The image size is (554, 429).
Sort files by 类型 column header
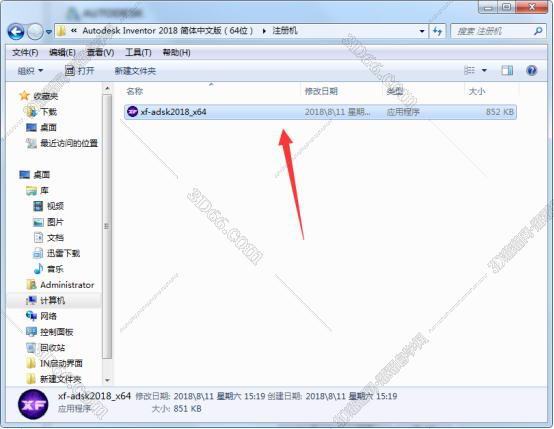[394, 92]
